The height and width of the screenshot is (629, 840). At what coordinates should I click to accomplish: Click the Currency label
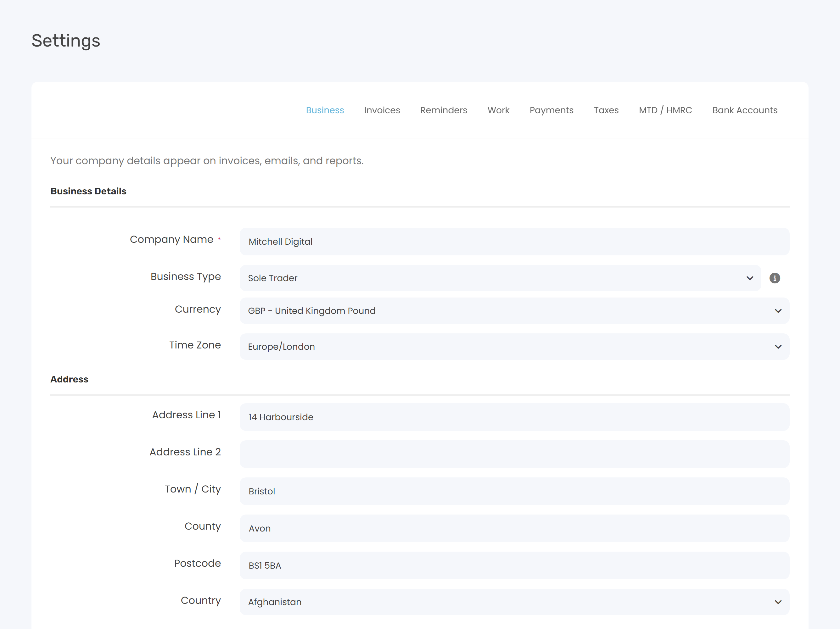[x=198, y=309]
